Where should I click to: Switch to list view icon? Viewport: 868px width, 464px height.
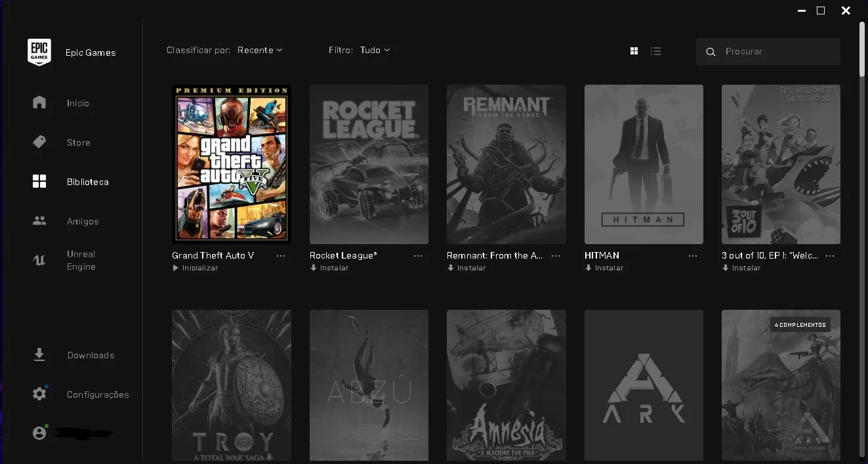[655, 51]
